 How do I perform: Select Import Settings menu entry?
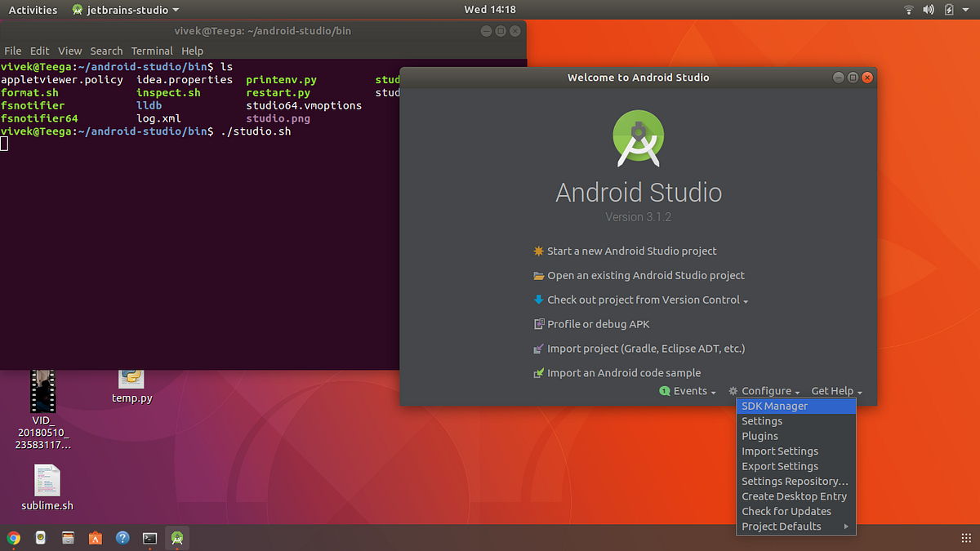click(796, 451)
